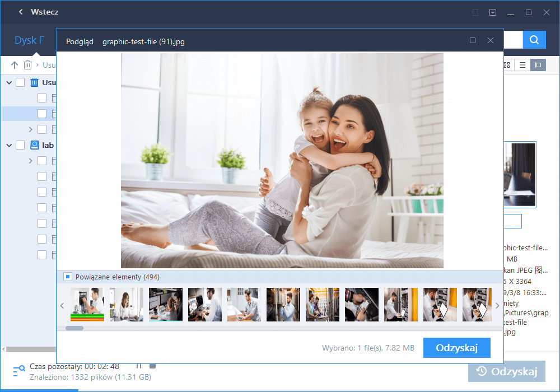Viewport: 560px width, 392px height.
Task: Click Odzyskaj in the preview dialog
Action: (456, 348)
